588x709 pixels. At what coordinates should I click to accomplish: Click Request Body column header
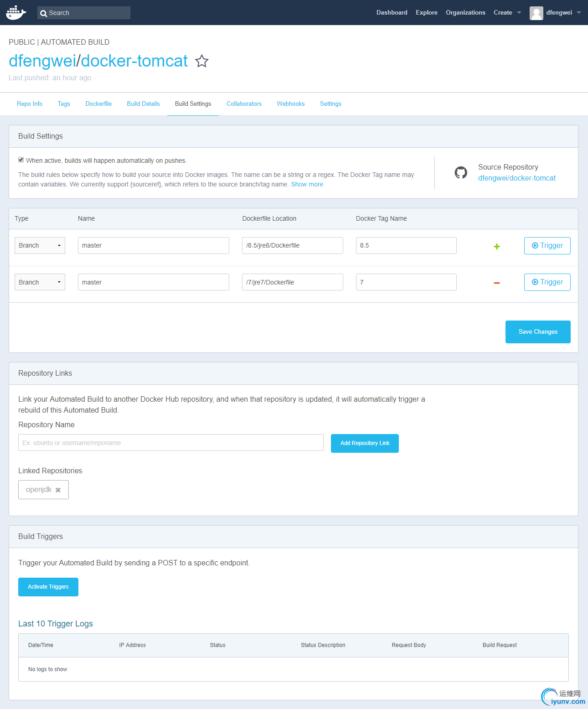(409, 645)
